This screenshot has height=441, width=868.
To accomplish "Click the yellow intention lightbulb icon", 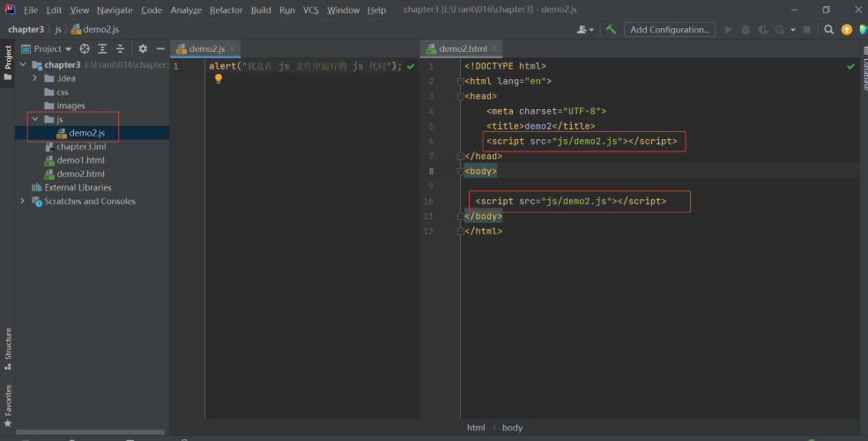I will coord(219,79).
